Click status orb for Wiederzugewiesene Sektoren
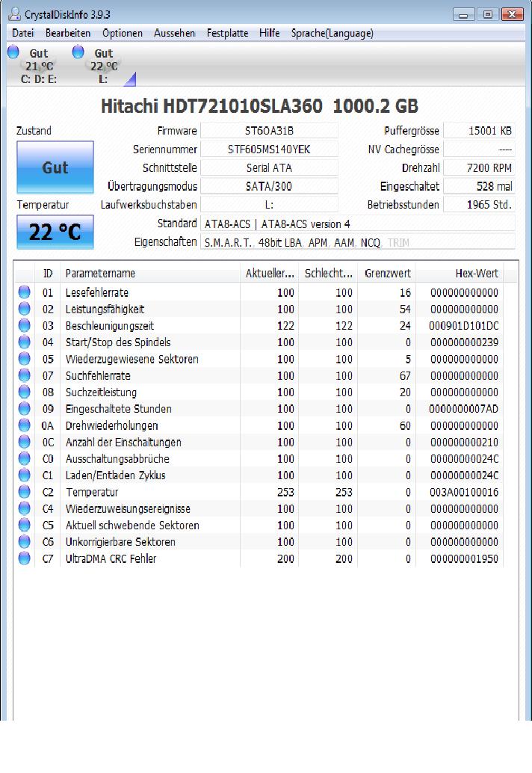The width and height of the screenshot is (532, 773). click(24, 358)
